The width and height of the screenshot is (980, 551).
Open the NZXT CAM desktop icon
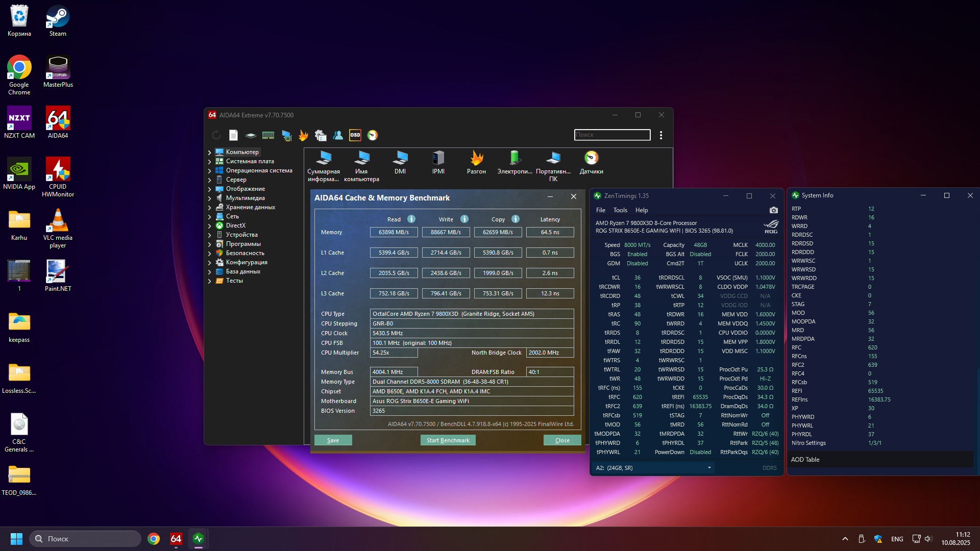pyautogui.click(x=19, y=122)
